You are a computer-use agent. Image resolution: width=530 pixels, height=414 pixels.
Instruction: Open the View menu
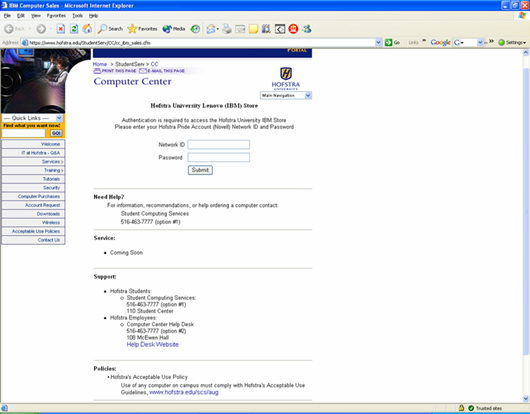pyautogui.click(x=35, y=16)
